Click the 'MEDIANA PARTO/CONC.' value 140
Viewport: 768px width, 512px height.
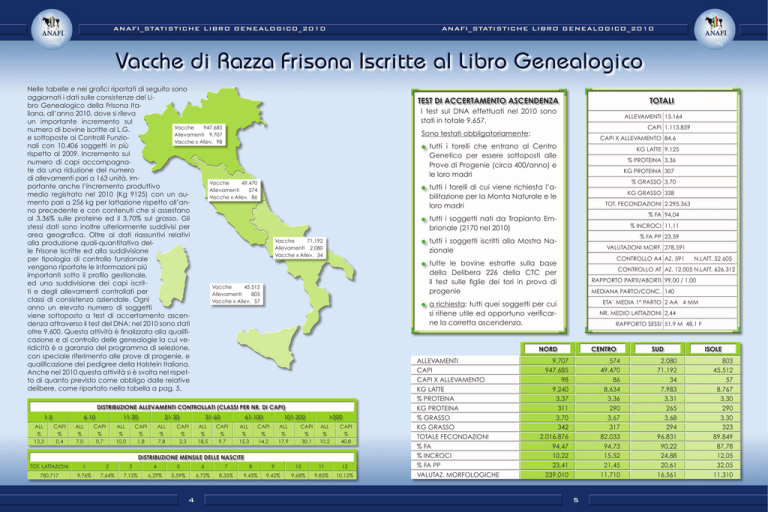[x=669, y=291]
